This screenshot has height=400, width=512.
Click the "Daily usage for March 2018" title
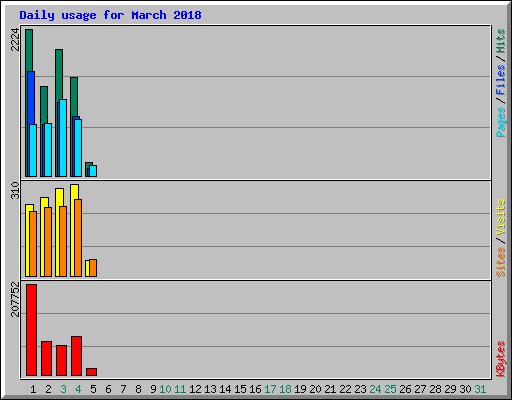(x=110, y=15)
